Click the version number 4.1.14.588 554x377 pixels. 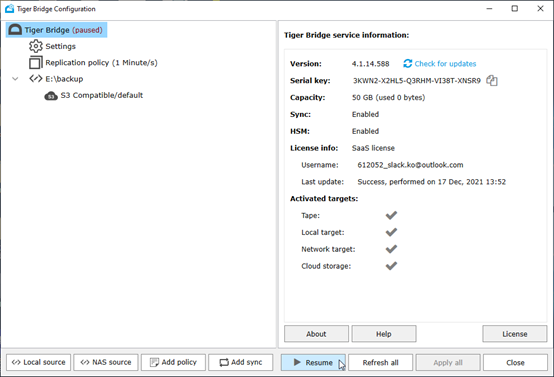coord(370,64)
